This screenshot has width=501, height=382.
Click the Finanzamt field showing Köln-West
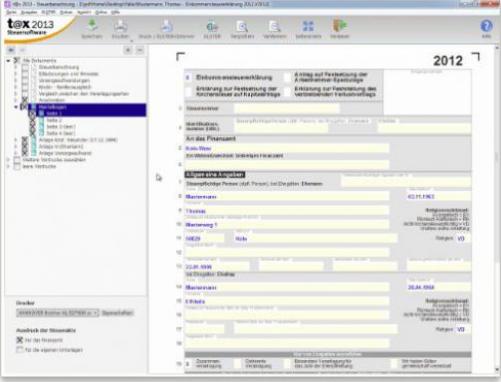coord(287,148)
